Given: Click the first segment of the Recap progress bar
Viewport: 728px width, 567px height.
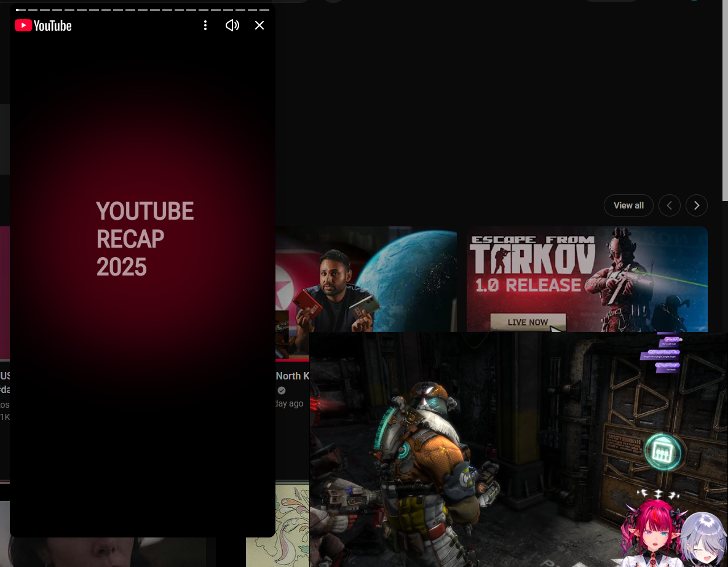Looking at the screenshot, I should coord(20,10).
